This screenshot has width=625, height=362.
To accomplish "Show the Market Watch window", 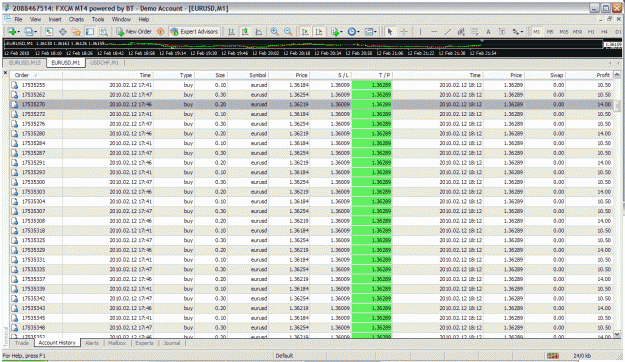I will (49, 31).
